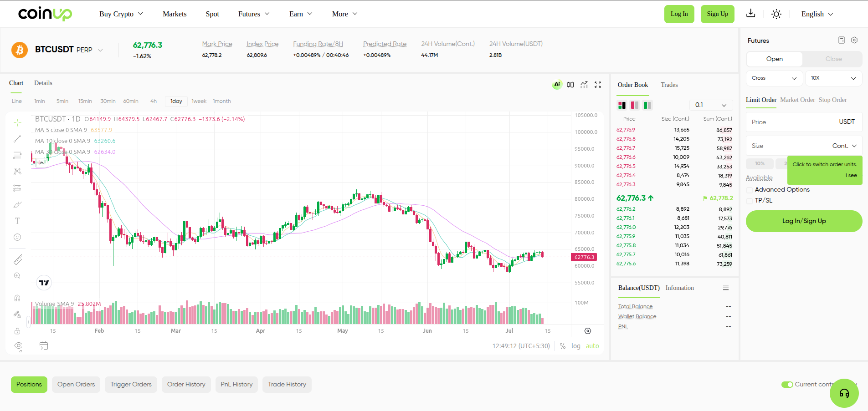
Task: Open the BTCUSDT PERP pair selector
Action: tap(69, 50)
